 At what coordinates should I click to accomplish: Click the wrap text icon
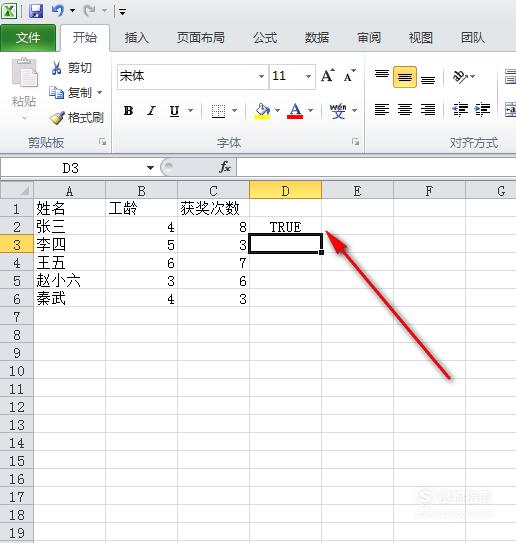pos(510,76)
